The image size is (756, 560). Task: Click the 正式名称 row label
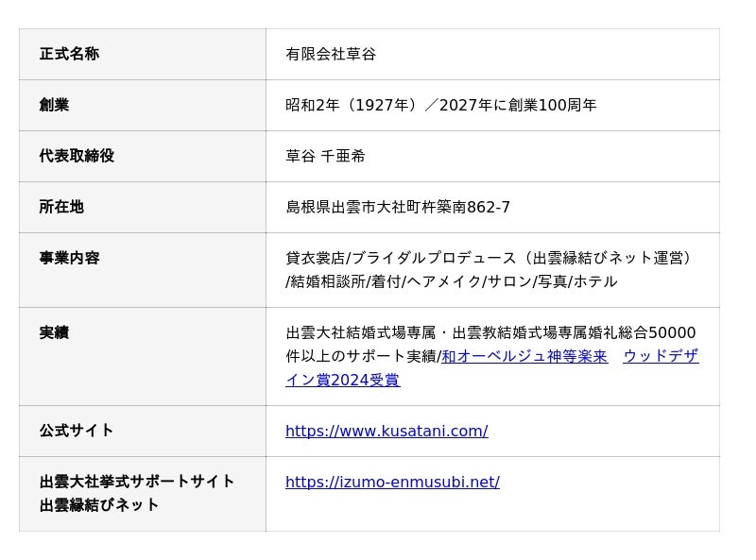[69, 54]
